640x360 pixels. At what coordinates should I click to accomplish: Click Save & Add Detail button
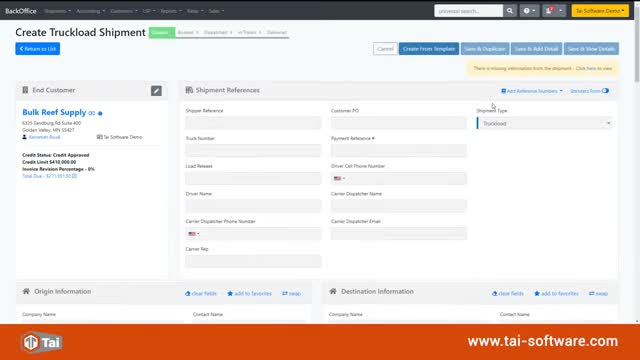(536, 49)
